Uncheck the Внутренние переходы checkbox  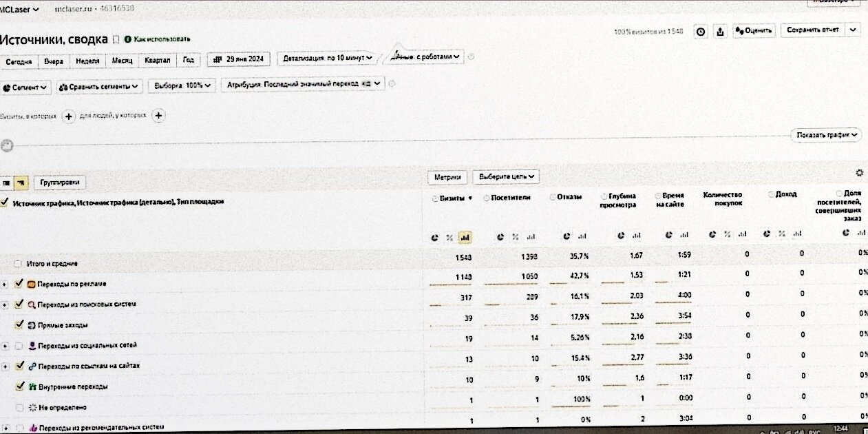click(x=19, y=386)
